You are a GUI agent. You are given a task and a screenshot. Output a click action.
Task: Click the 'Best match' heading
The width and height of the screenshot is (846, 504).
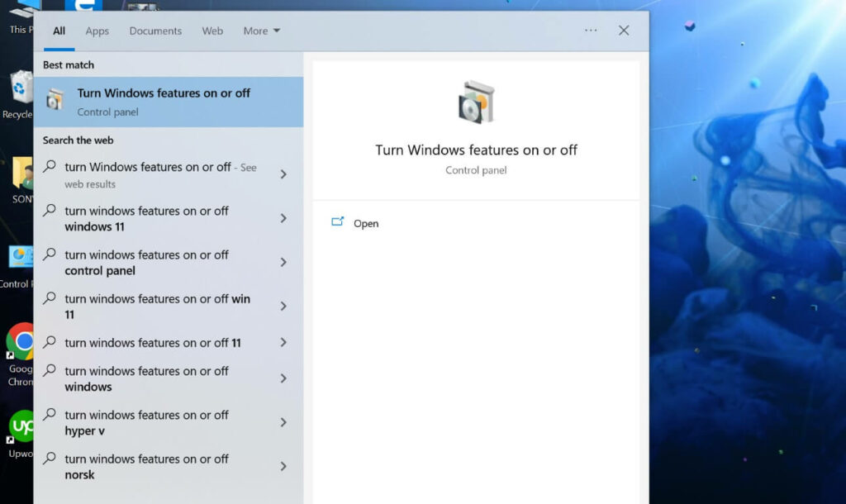coord(69,64)
